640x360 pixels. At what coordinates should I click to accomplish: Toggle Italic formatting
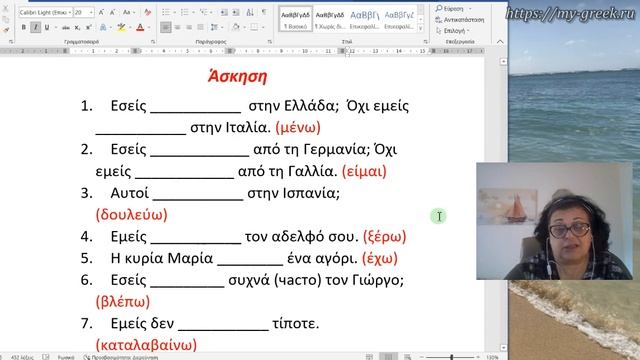tap(36, 27)
